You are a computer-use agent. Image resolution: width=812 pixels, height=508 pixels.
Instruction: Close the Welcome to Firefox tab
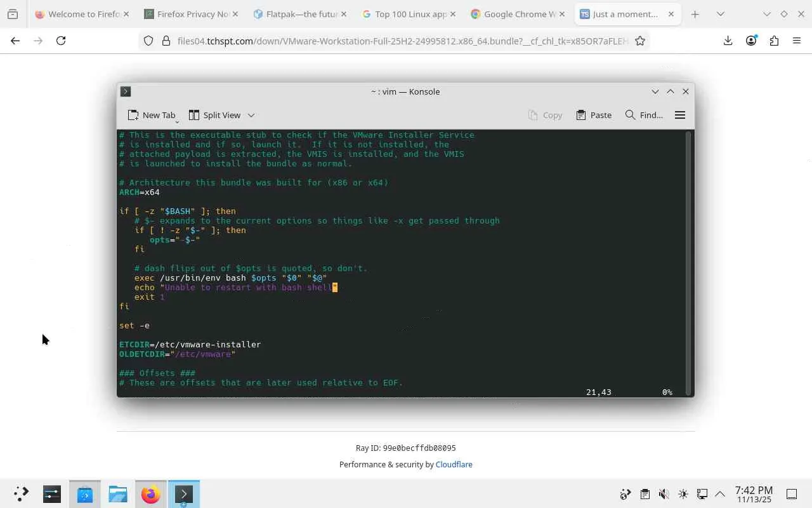[x=126, y=14]
